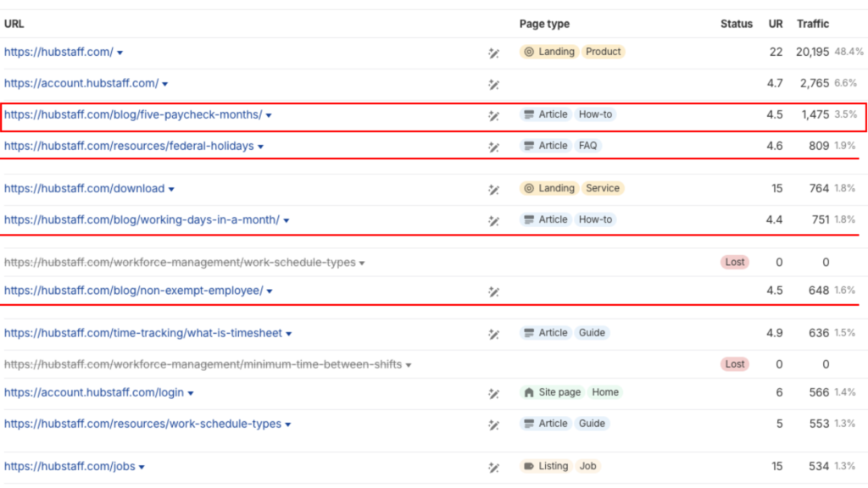
Task: Open the blog/five-paycheck-months link
Action: [x=133, y=114]
